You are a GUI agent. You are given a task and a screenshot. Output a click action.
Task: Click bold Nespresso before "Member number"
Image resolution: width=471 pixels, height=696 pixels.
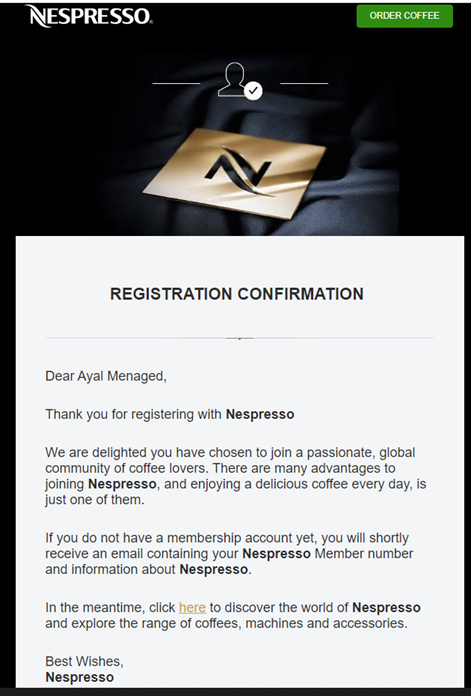[276, 554]
